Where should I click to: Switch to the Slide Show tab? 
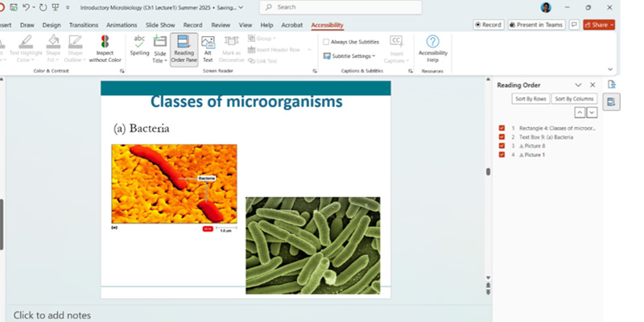(x=163, y=25)
